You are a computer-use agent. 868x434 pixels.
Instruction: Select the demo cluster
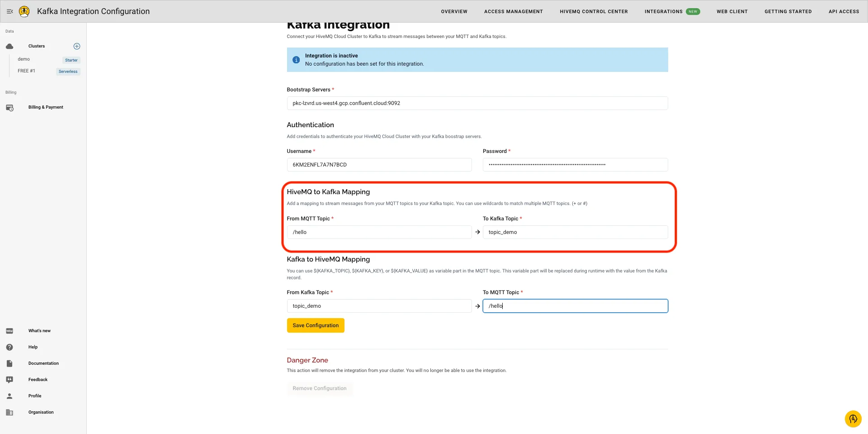(x=24, y=59)
